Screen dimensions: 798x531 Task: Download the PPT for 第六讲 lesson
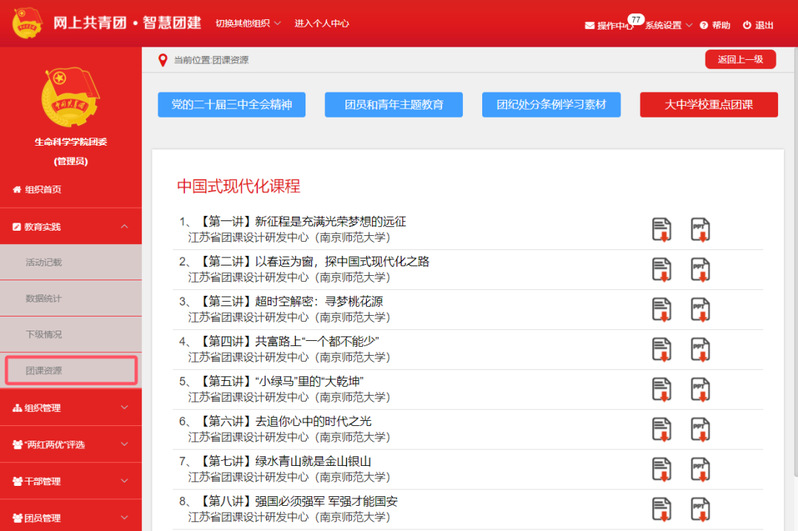[x=701, y=429]
